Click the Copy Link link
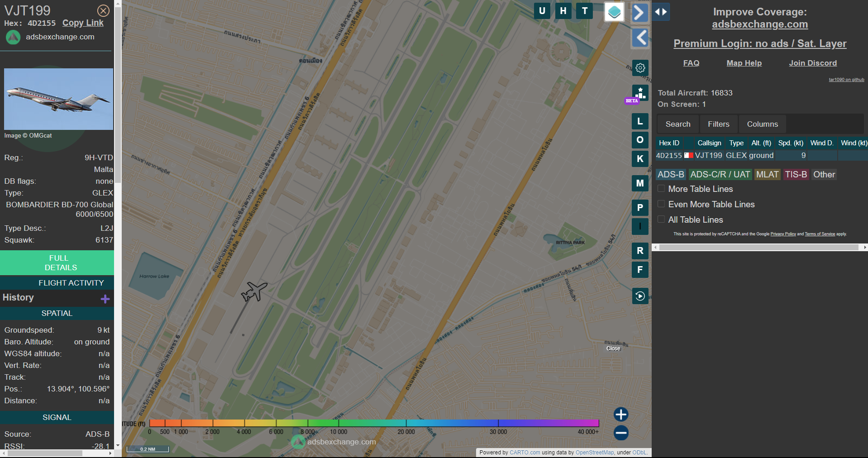868x458 pixels. click(x=83, y=23)
